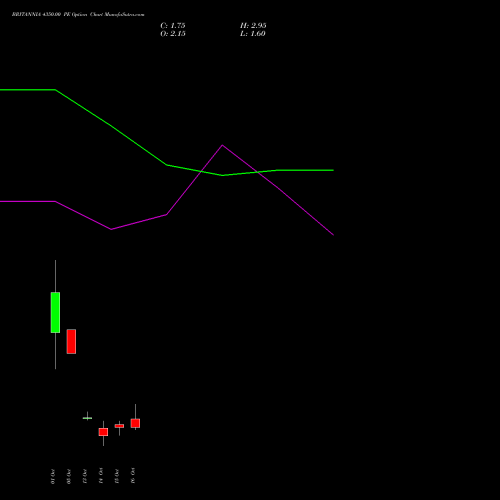Click the BRITANNIA PE Option Chart title
Viewport: 500px width, 500px height.
[x=78, y=15]
